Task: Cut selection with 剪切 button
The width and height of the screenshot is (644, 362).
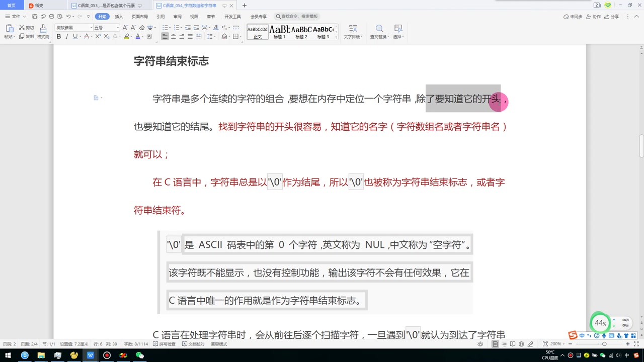Action: (27, 28)
